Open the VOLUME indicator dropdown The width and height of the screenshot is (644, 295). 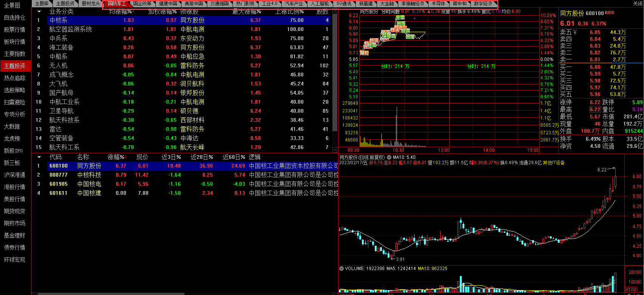(x=342, y=269)
